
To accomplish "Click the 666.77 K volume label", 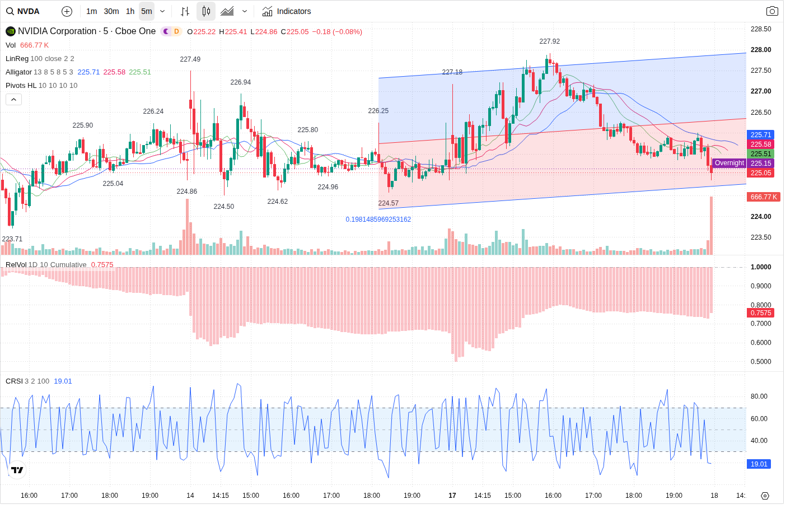I will coord(764,197).
